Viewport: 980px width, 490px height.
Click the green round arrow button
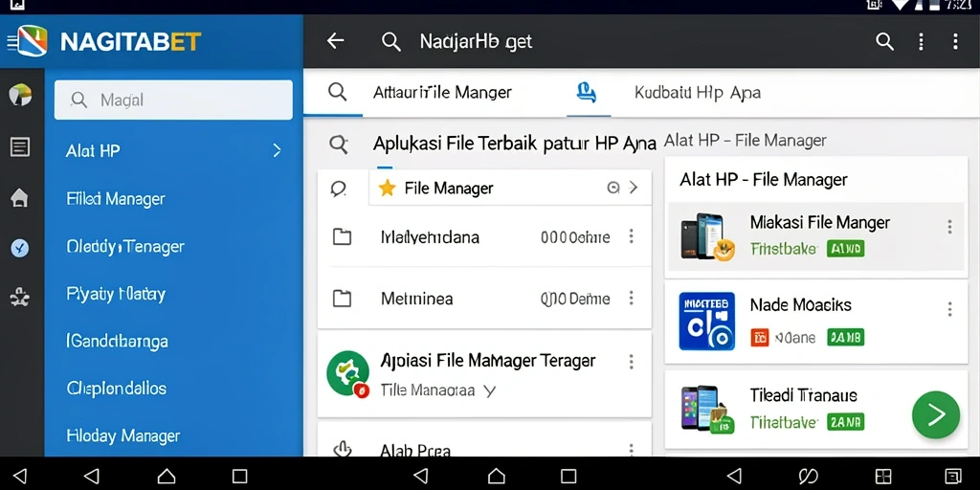click(x=936, y=414)
